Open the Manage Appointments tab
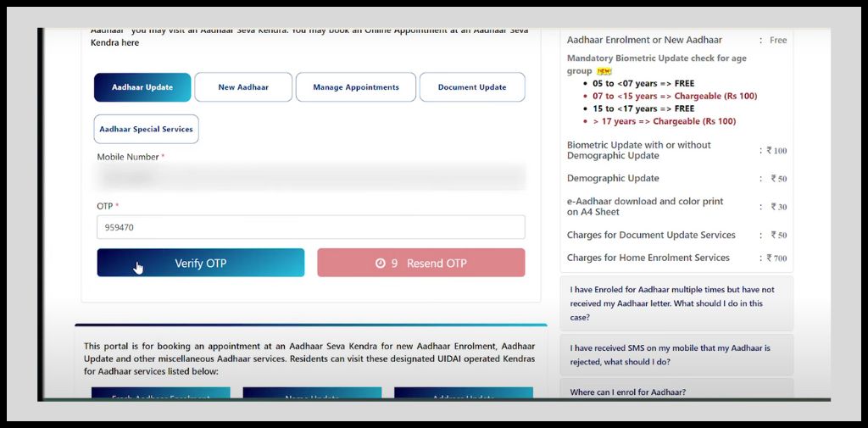The width and height of the screenshot is (868, 428). (x=355, y=87)
